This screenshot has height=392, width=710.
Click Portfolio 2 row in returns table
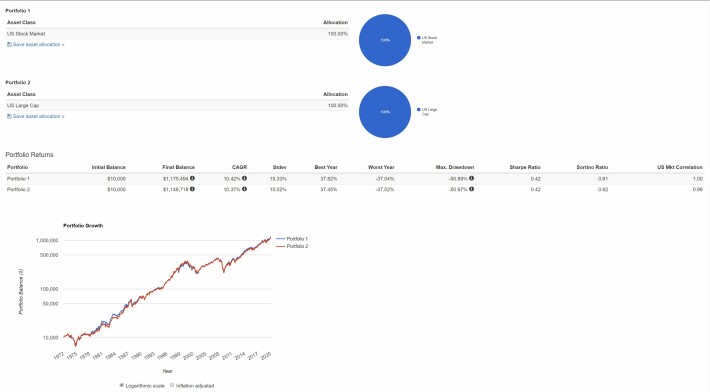point(355,190)
